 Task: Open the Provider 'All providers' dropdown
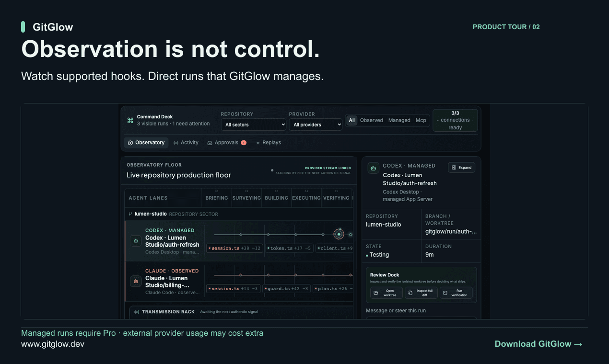pos(316,125)
